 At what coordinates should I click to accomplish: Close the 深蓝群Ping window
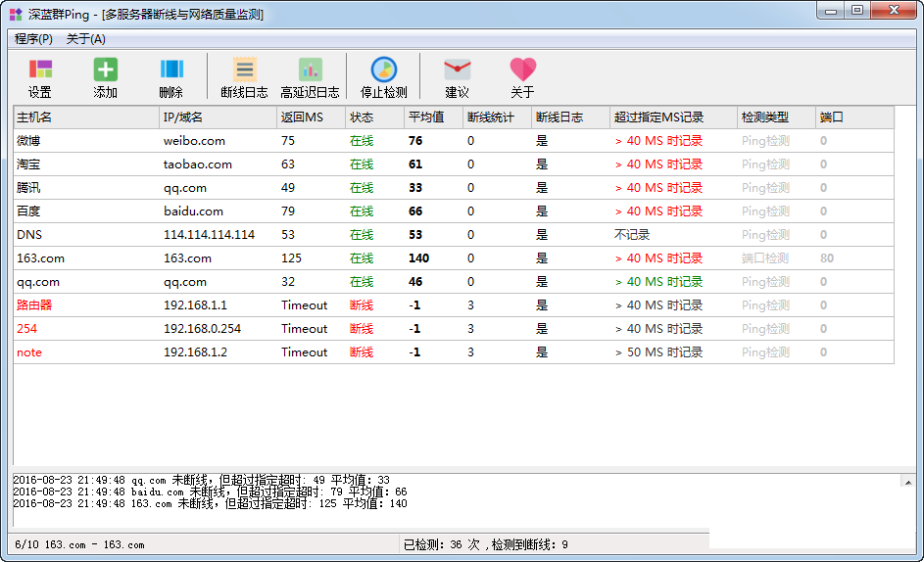tap(894, 11)
